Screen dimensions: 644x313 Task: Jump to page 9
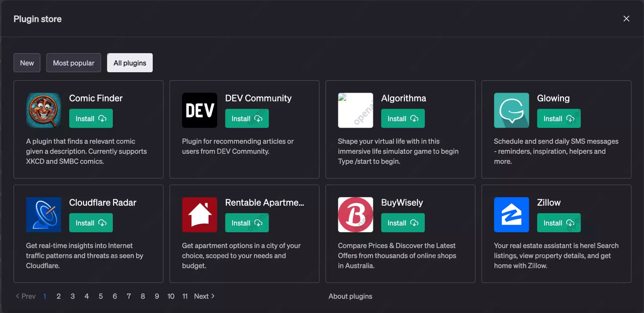click(x=157, y=296)
